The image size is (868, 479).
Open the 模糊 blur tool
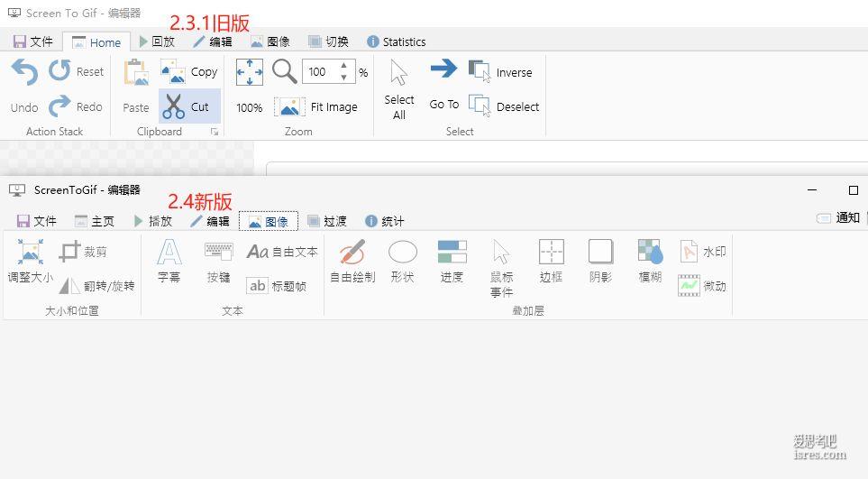pos(651,261)
